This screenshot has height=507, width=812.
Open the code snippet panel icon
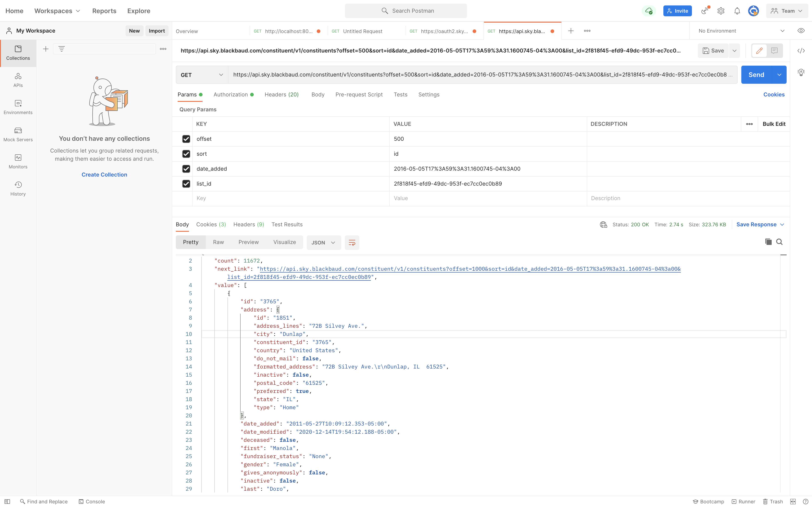[801, 51]
